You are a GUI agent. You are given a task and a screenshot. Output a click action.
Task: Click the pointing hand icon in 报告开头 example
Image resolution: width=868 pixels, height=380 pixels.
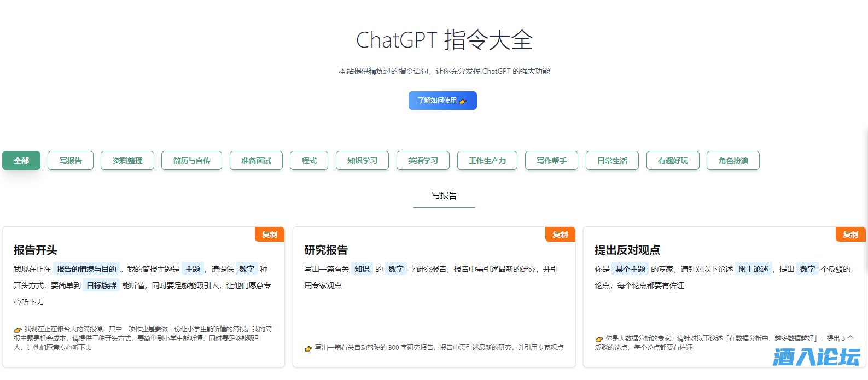[18, 330]
